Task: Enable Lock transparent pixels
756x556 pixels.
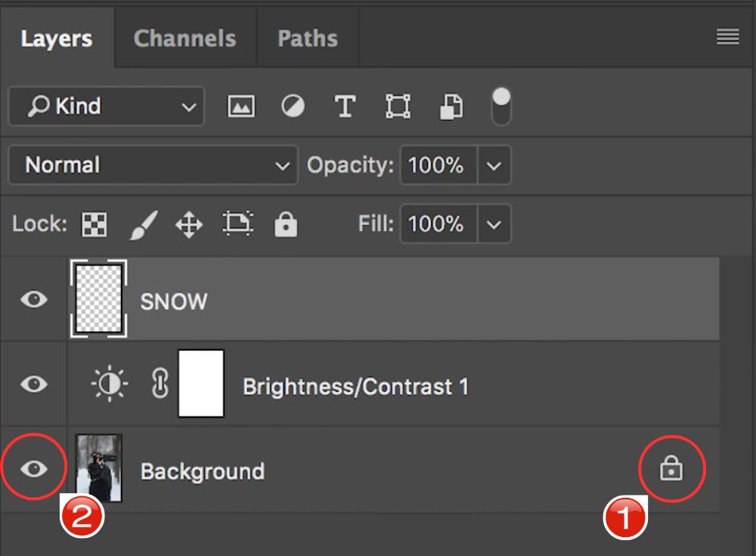Action: coord(94,224)
